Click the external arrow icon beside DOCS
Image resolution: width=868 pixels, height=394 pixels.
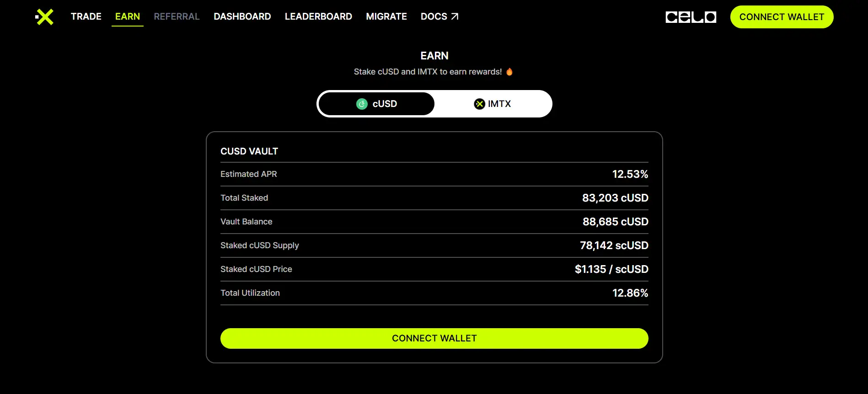[455, 16]
